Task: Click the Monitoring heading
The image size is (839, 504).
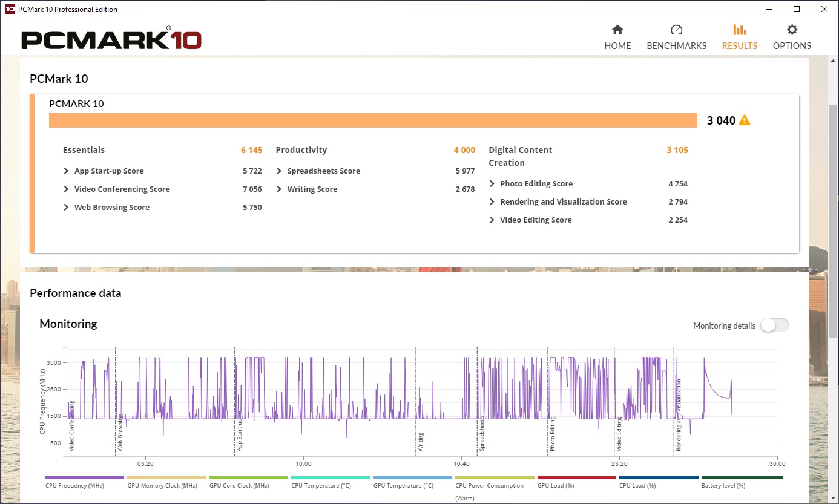Action: coord(68,324)
